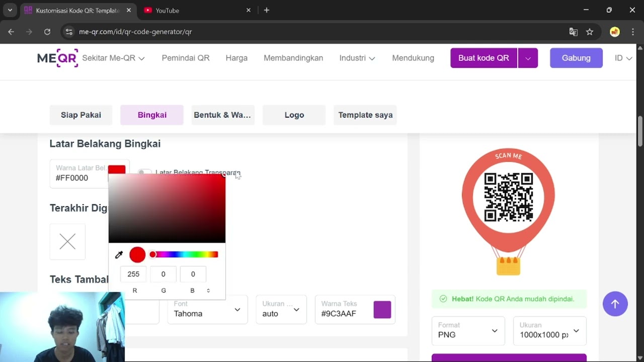Image resolution: width=644 pixels, height=362 pixels.
Task: Open the Bentuk & Wa... tab
Action: click(x=222, y=115)
